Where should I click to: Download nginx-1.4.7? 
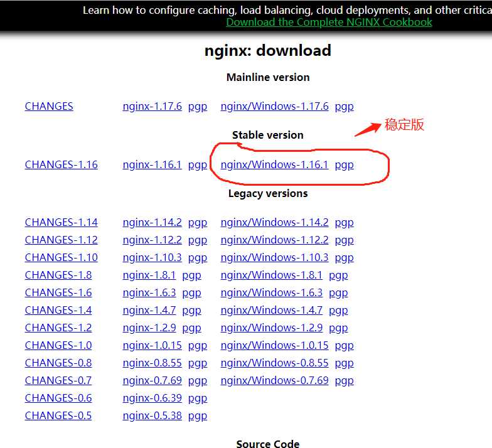[x=149, y=310]
